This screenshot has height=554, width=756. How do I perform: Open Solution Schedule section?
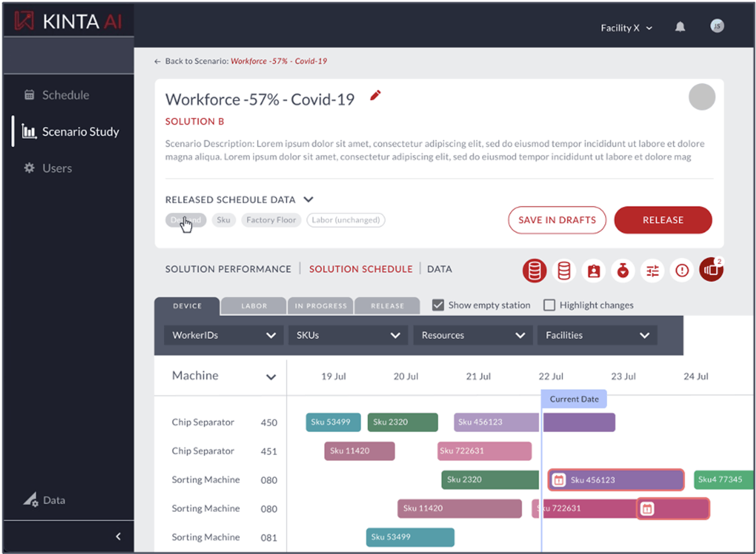click(x=361, y=269)
